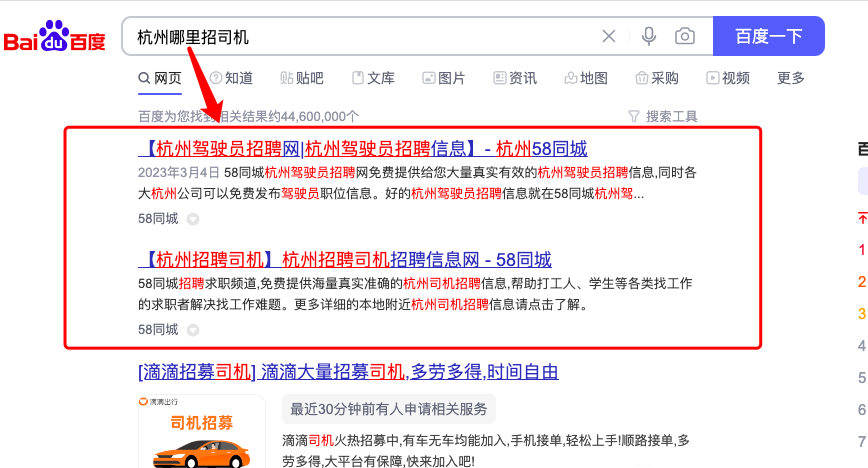The height and width of the screenshot is (468, 868).
Task: Open the 文库 tab
Action: [x=374, y=78]
